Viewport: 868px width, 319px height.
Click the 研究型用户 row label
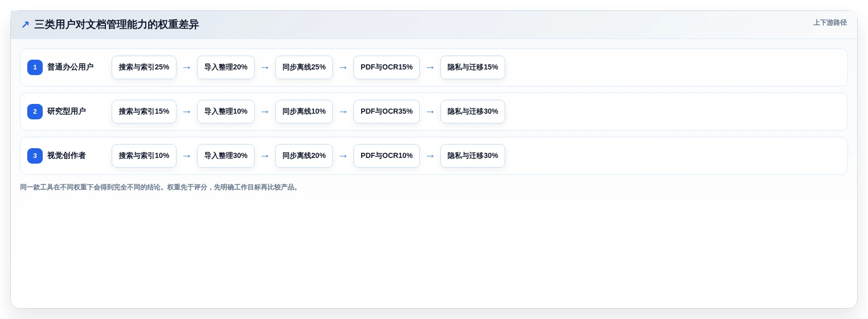[x=66, y=112]
